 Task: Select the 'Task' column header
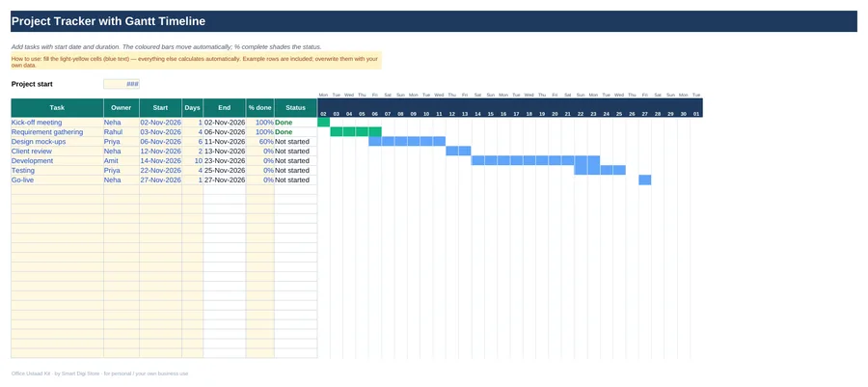pyautogui.click(x=57, y=108)
